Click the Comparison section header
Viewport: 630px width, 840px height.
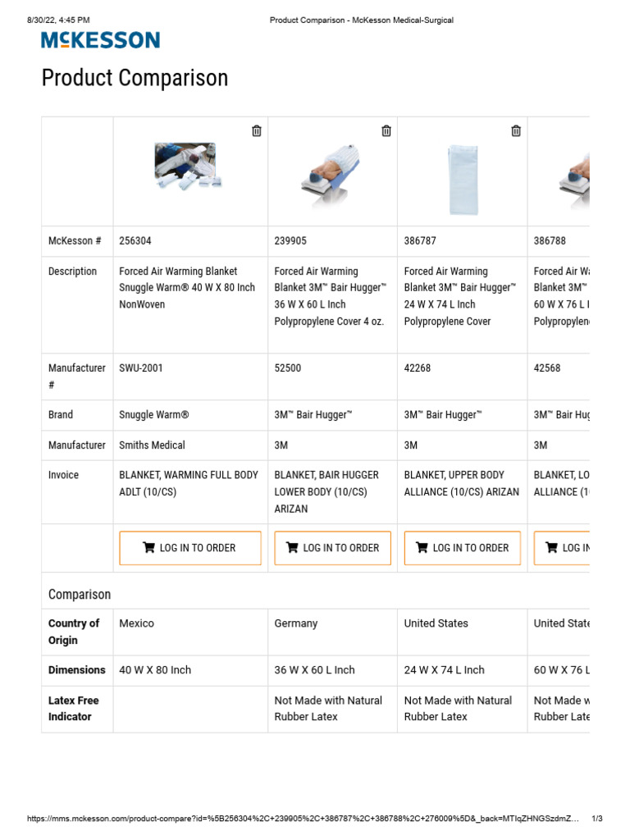(80, 594)
